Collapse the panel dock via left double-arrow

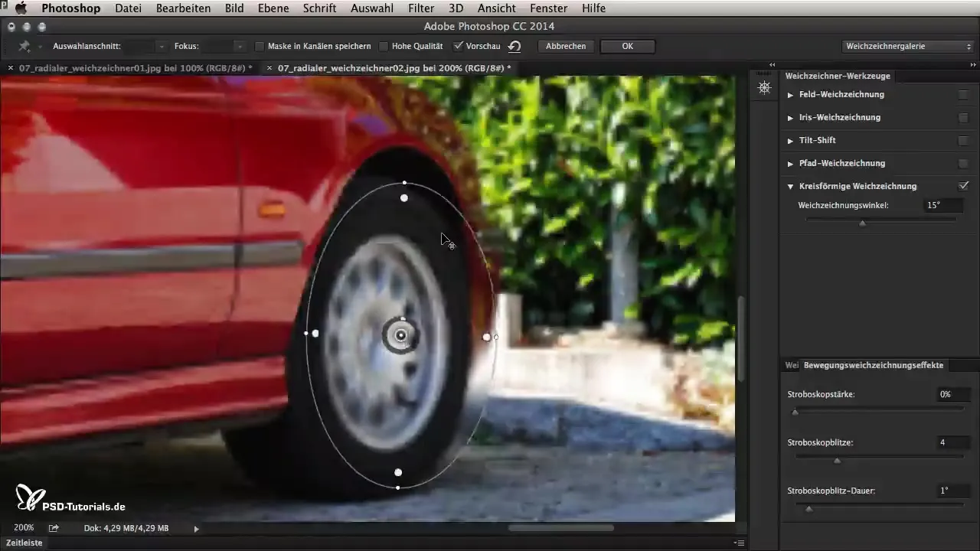coord(772,64)
